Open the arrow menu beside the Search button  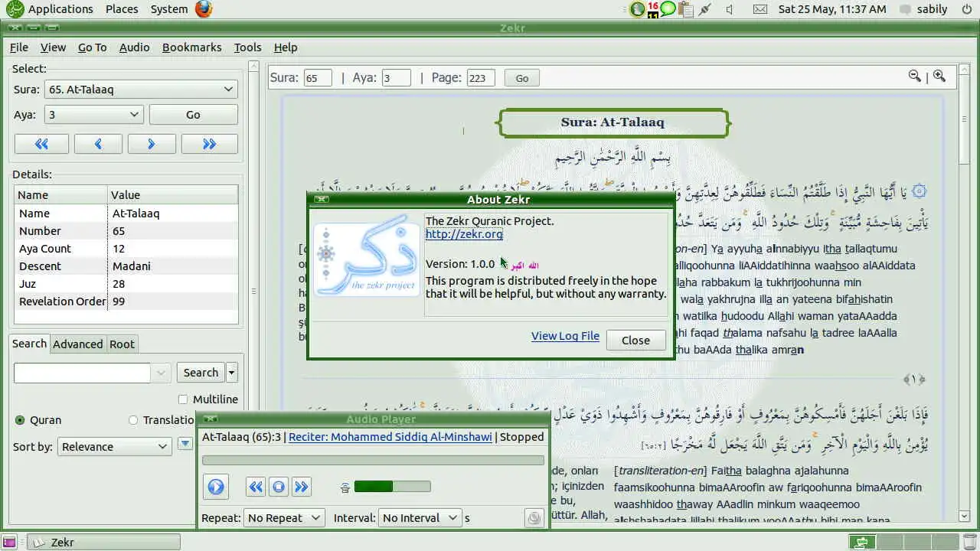[232, 373]
